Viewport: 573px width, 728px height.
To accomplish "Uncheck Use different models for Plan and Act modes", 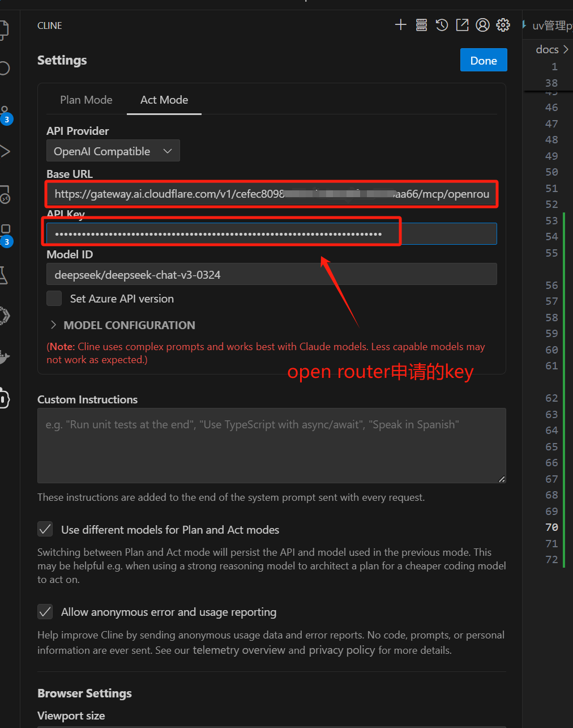I will pos(45,529).
